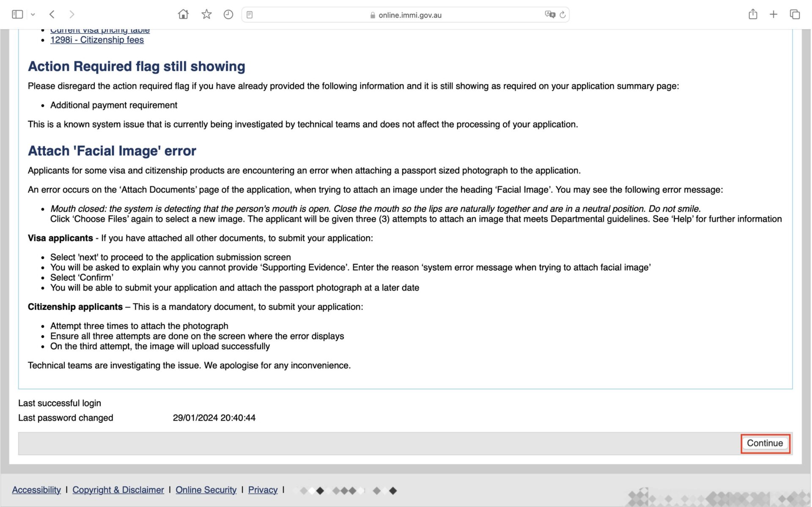812x507 pixels.
Task: Reload the page
Action: click(563, 15)
